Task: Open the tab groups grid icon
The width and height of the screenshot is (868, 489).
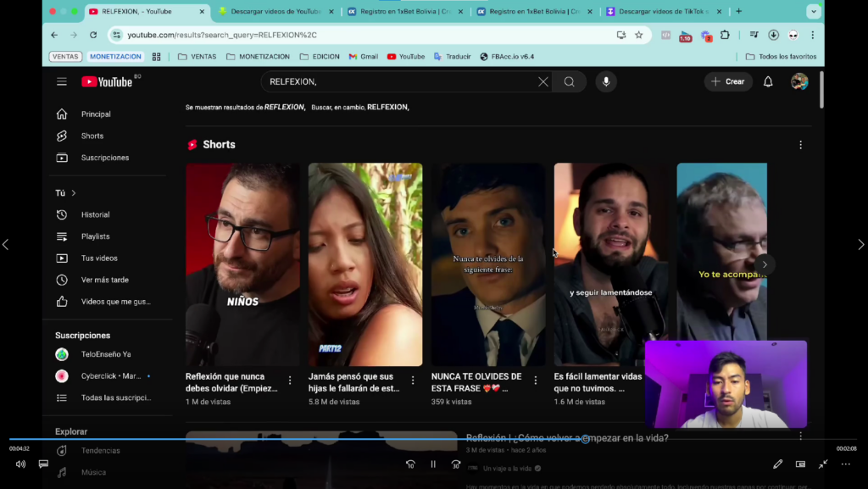Action: [x=157, y=57]
